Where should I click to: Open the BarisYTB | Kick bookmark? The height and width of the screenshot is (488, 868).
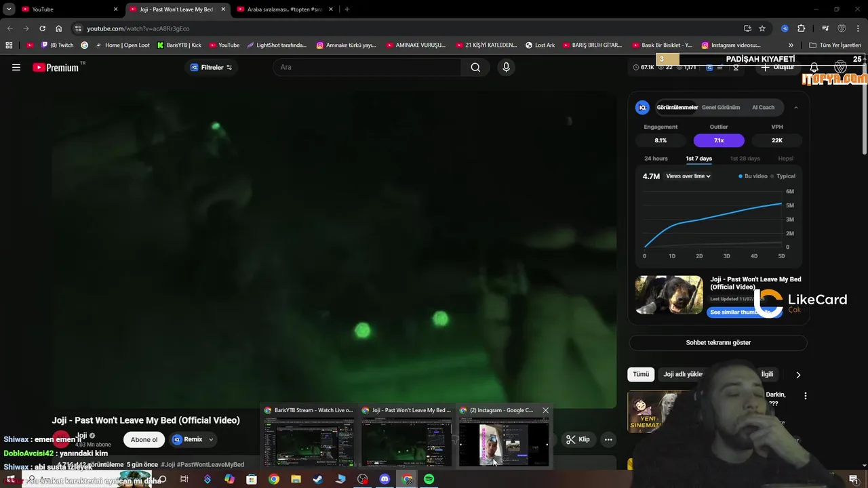tap(179, 45)
